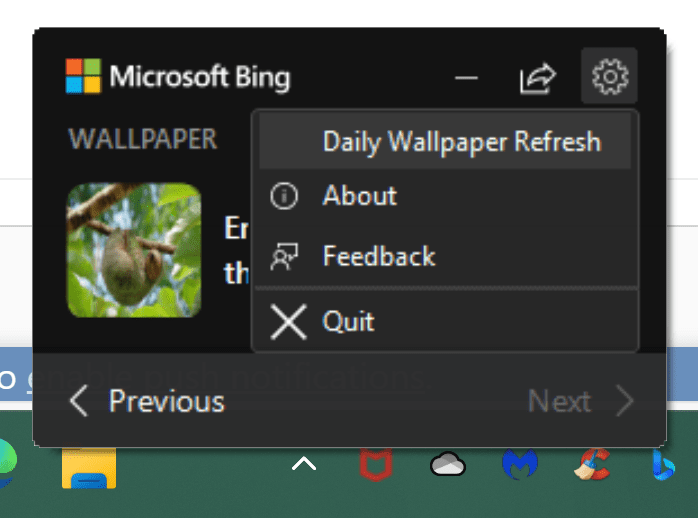
Task: Click the Bing tray icon
Action: coord(663,465)
